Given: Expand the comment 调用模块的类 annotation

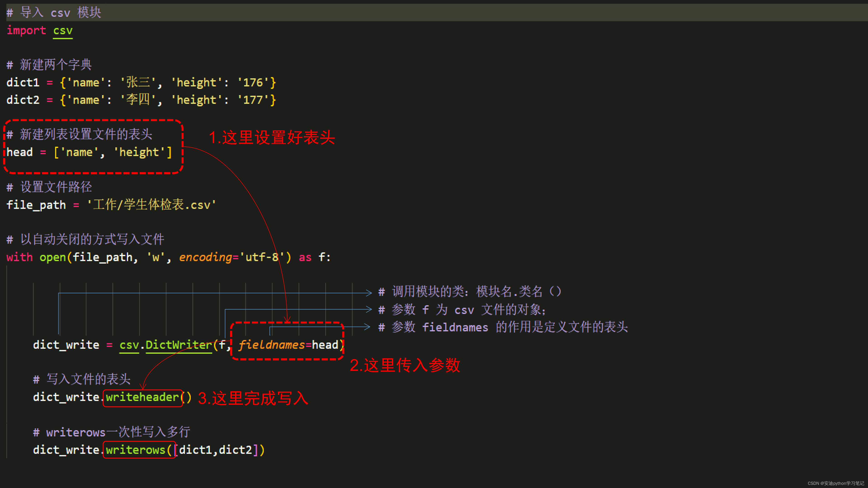Looking at the screenshot, I should (x=495, y=291).
